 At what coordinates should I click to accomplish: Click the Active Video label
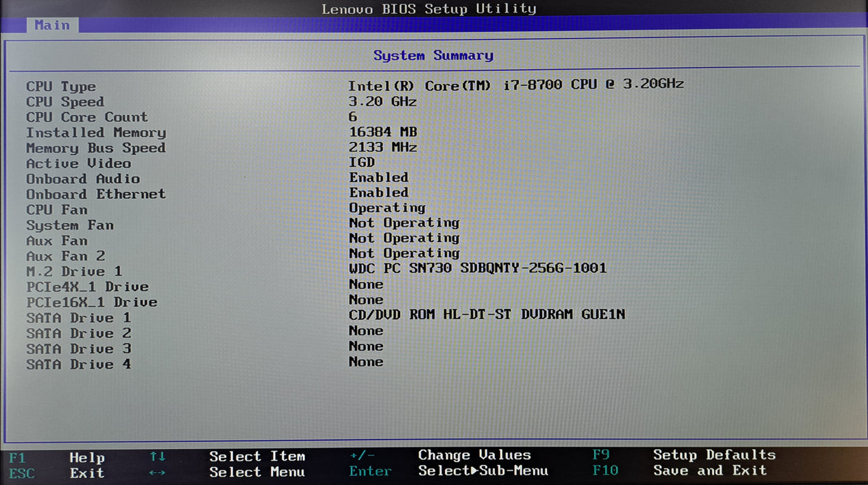78,164
